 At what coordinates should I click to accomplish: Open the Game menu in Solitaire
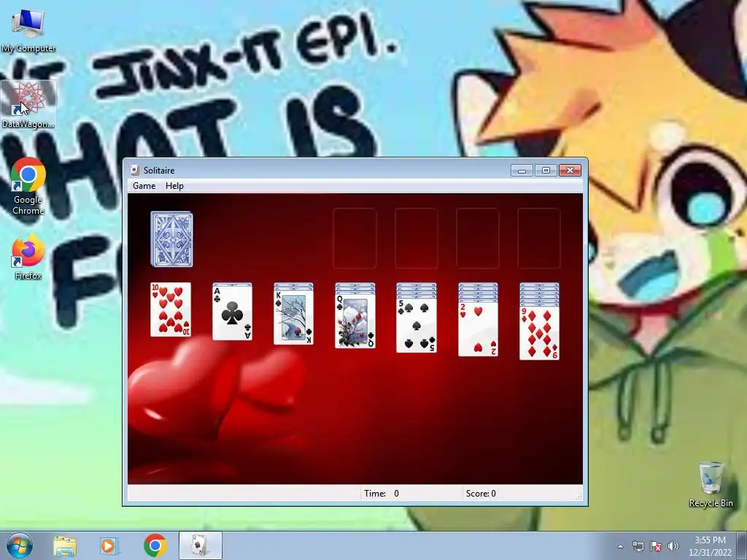[x=144, y=186]
